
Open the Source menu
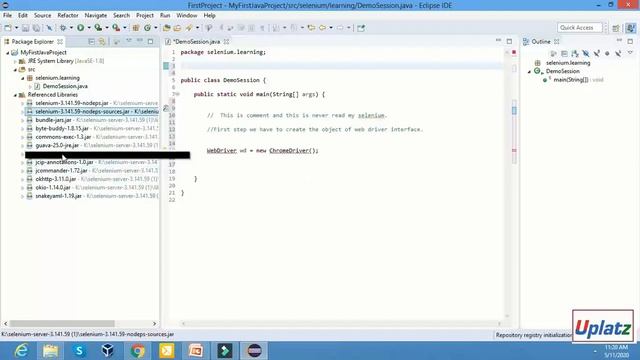click(42, 15)
